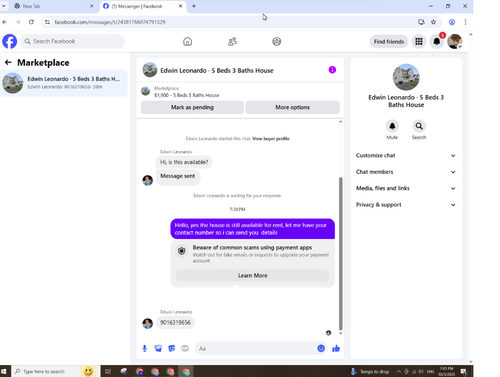Open the $1,900 - 5 Beds listing link

tap(187, 95)
